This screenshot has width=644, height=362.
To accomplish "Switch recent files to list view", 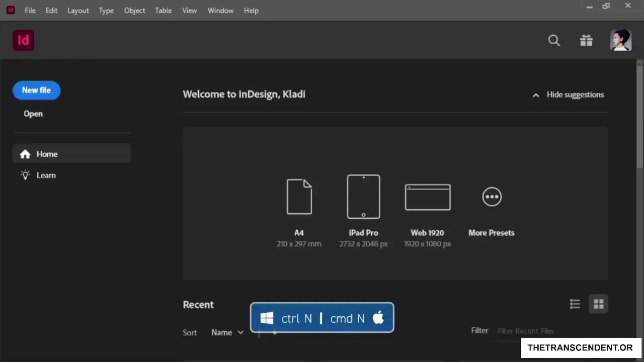I will coord(575,304).
